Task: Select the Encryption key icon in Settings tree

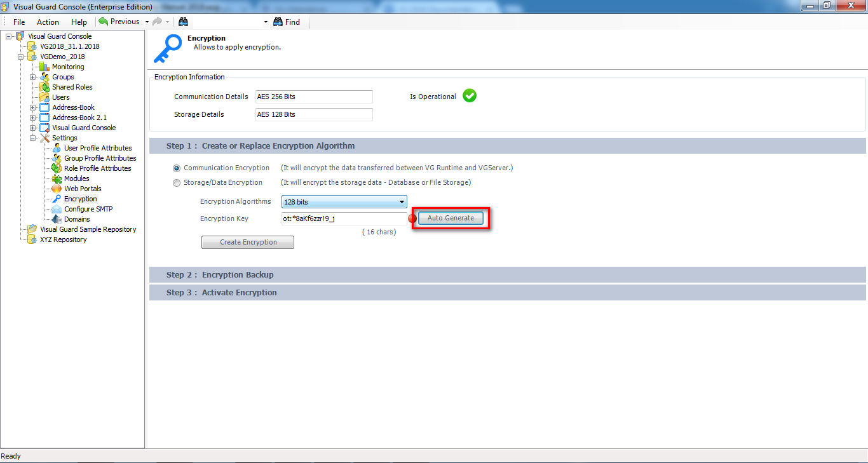Action: 56,198
